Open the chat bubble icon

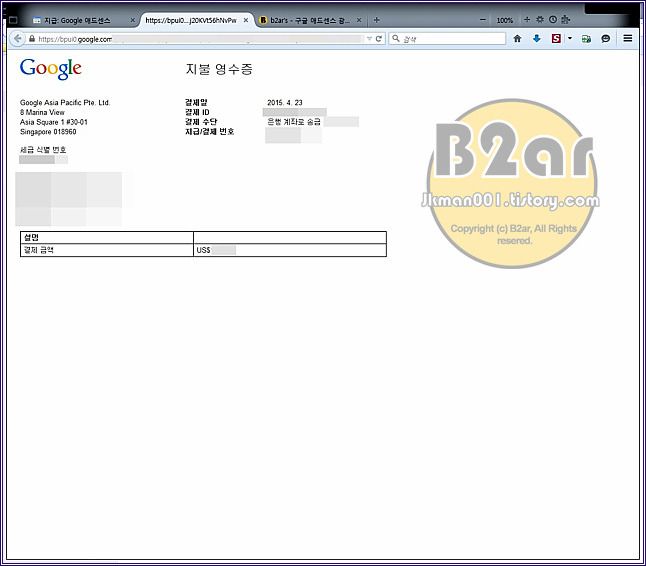click(x=606, y=39)
